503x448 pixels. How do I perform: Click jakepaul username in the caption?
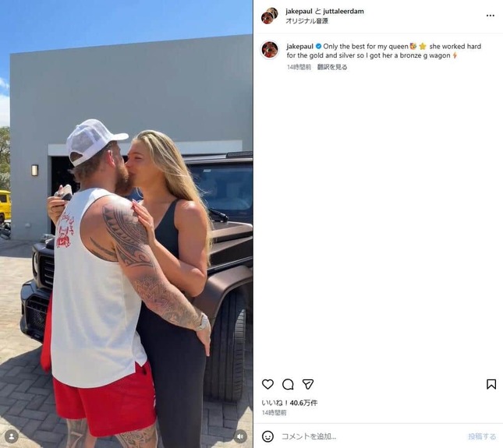300,47
